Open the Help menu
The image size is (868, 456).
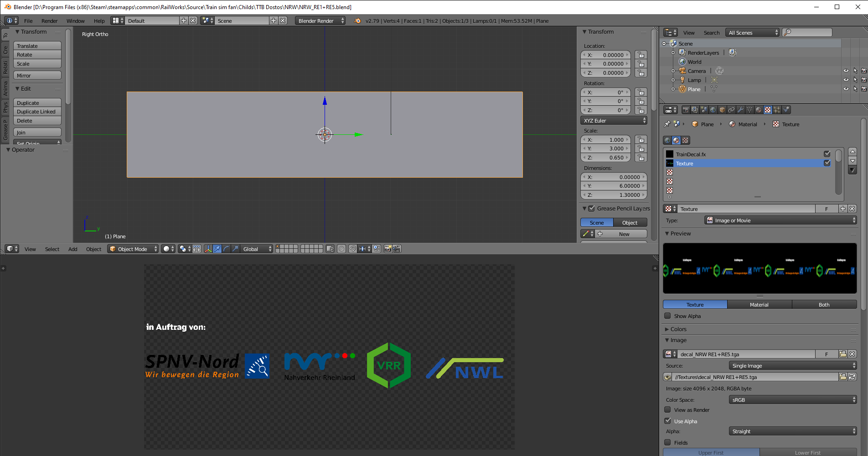click(x=99, y=20)
